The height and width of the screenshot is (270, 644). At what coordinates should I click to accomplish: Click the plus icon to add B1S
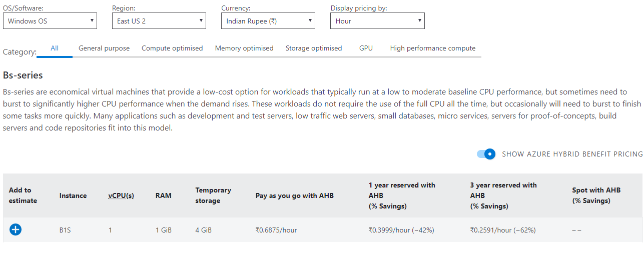click(x=16, y=229)
